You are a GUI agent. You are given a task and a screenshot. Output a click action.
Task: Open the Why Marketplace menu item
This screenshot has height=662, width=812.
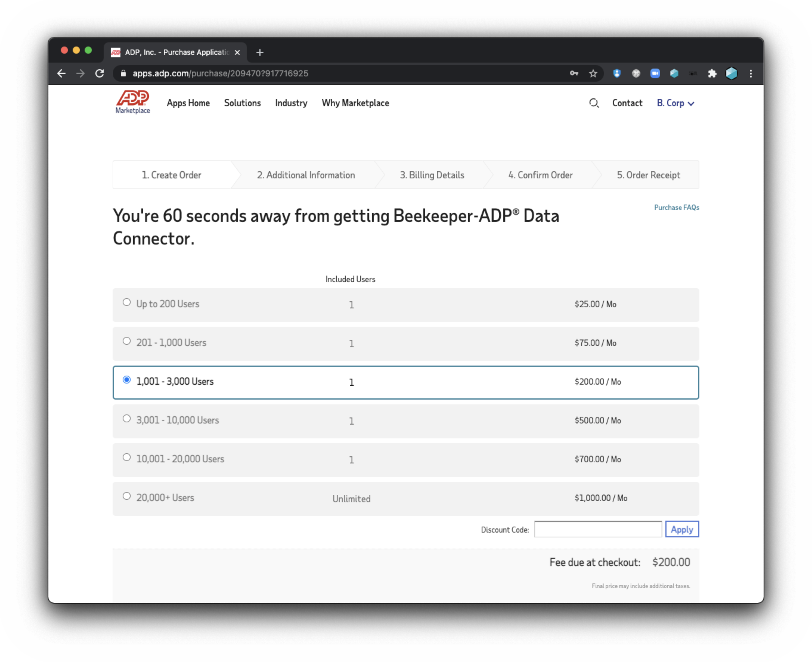tap(355, 103)
